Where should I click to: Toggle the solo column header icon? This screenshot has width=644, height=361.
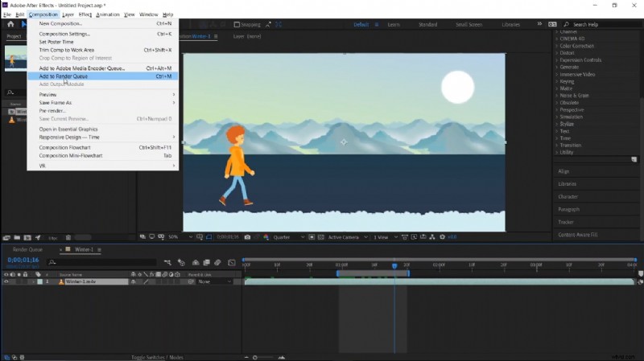coord(19,274)
